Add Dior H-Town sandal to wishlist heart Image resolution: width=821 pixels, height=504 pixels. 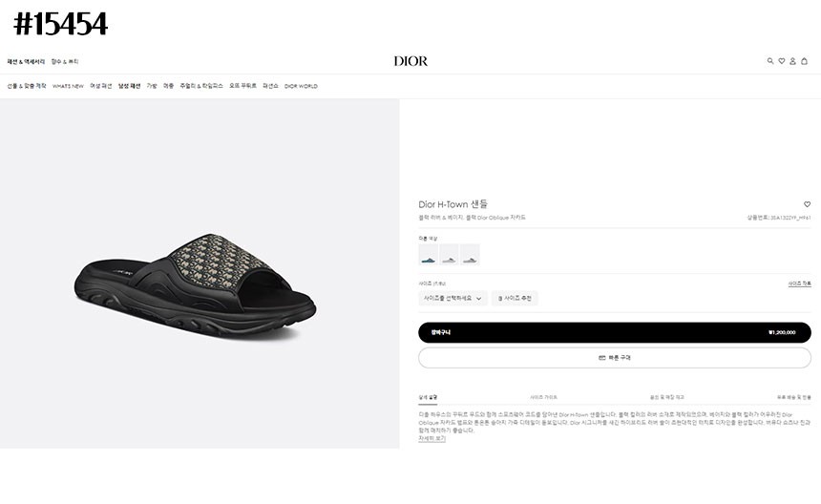[807, 204]
